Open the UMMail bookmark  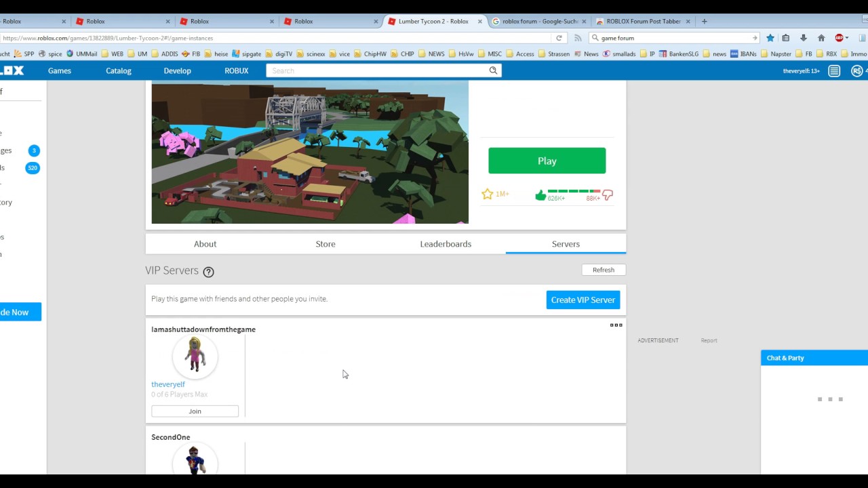pyautogui.click(x=82, y=54)
